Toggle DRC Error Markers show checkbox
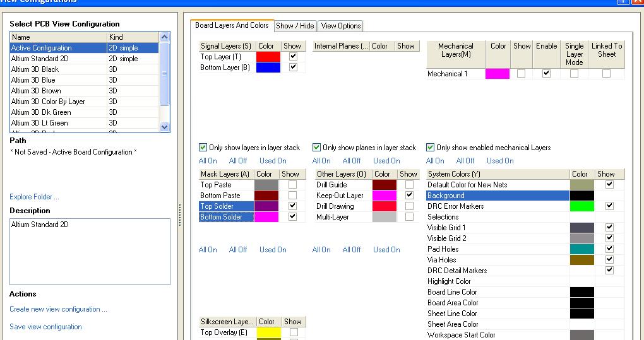The width and height of the screenshot is (644, 340). (x=609, y=206)
